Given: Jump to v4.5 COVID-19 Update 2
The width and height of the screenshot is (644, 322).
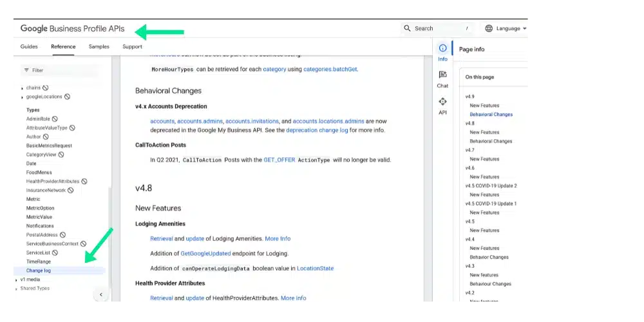Looking at the screenshot, I should [491, 185].
